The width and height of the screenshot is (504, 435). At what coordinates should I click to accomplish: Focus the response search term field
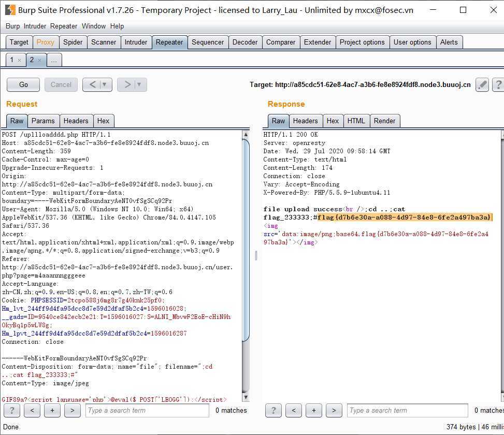click(408, 410)
